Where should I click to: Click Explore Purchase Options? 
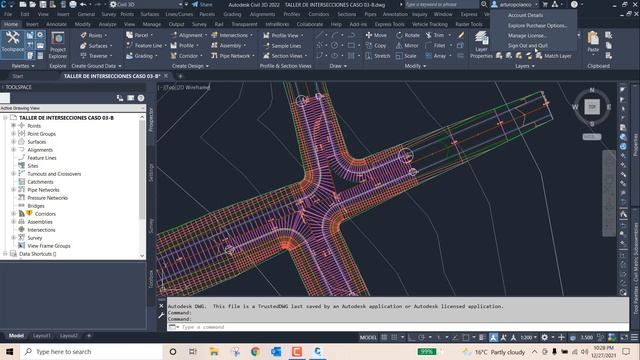click(538, 25)
